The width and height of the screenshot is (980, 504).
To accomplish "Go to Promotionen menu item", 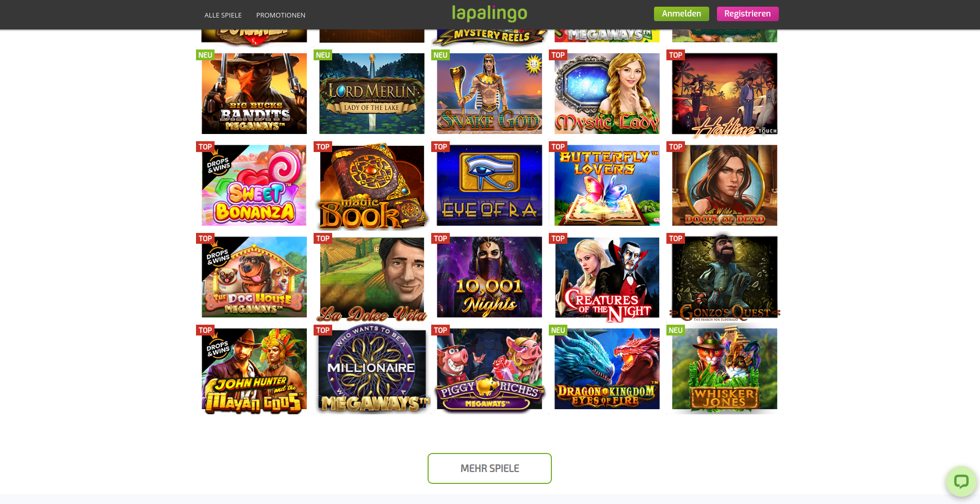I will (x=281, y=15).
